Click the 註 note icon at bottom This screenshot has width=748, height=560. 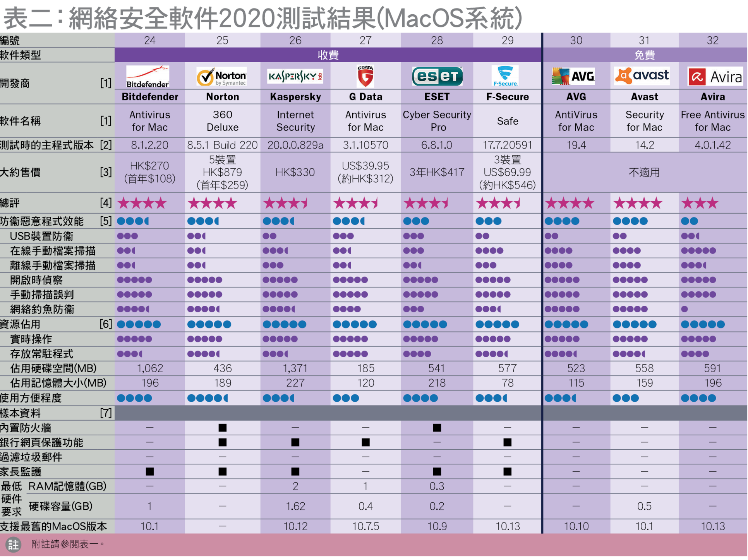pos(14,545)
